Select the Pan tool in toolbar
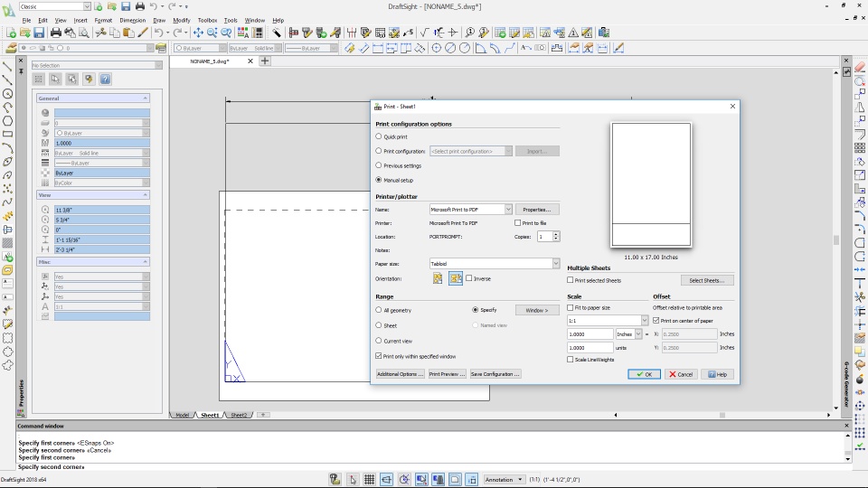 coord(198,33)
